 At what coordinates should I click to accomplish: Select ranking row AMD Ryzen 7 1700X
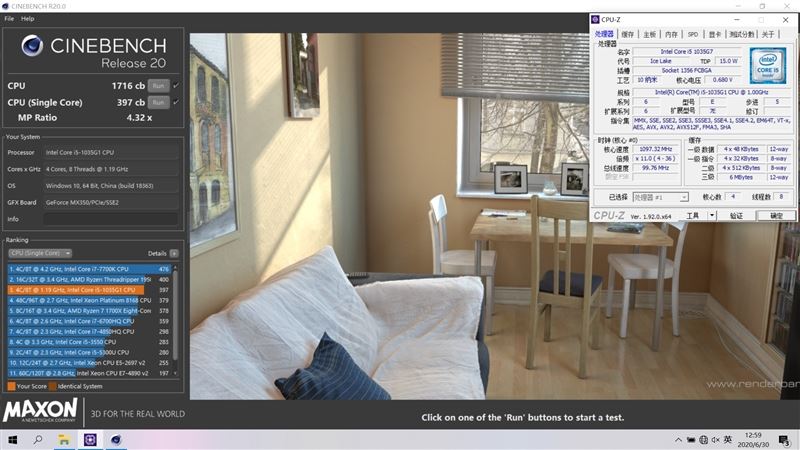(89, 311)
